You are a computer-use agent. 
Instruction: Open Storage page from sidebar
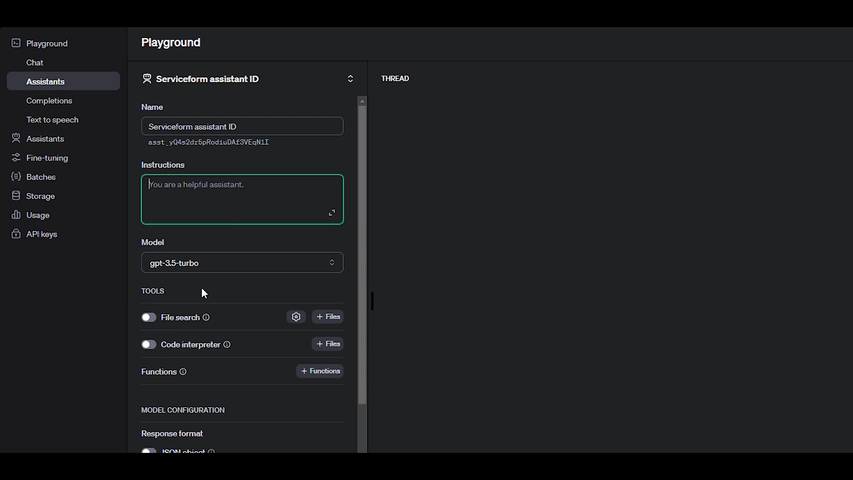pos(40,196)
